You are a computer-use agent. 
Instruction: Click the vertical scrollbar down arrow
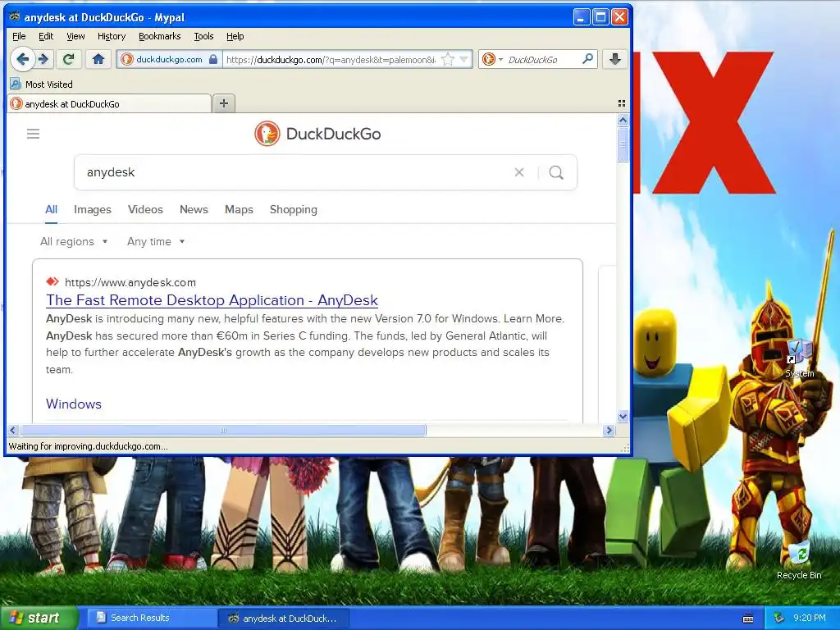click(x=623, y=416)
